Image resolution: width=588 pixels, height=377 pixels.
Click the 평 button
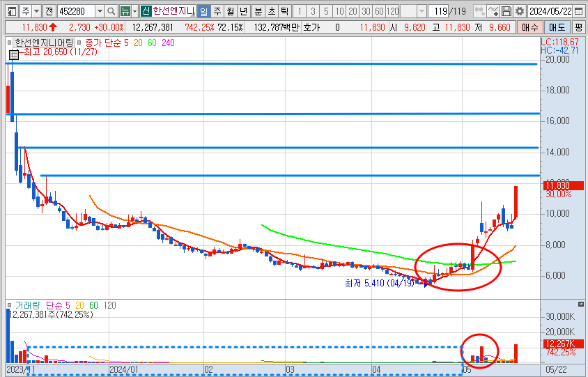pyautogui.click(x=579, y=27)
